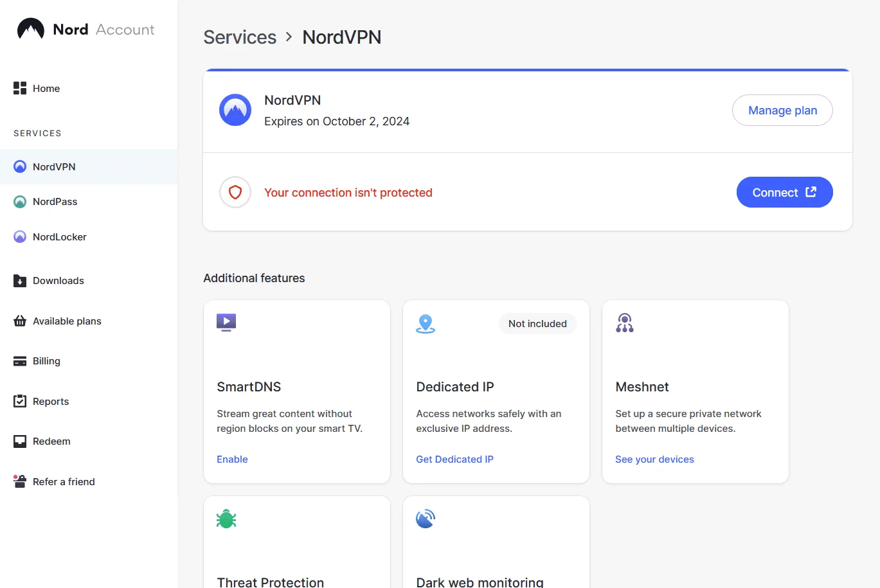Click the blue Connect button
The image size is (880, 588).
[784, 192]
